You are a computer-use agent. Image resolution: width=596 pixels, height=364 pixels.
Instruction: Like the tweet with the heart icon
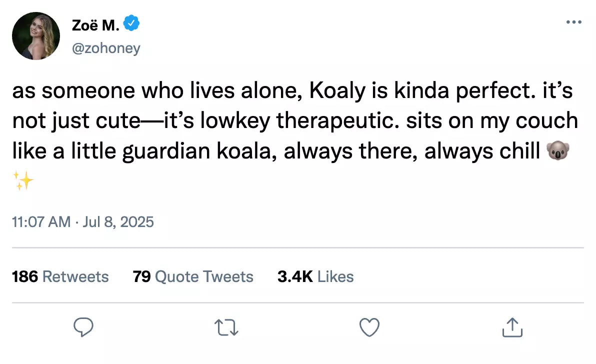369,328
